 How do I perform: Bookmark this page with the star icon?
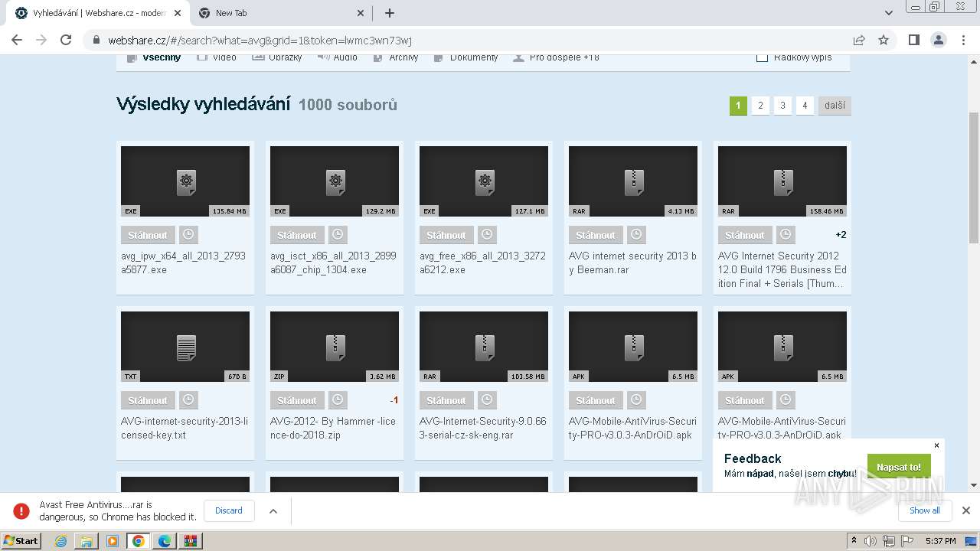(884, 40)
